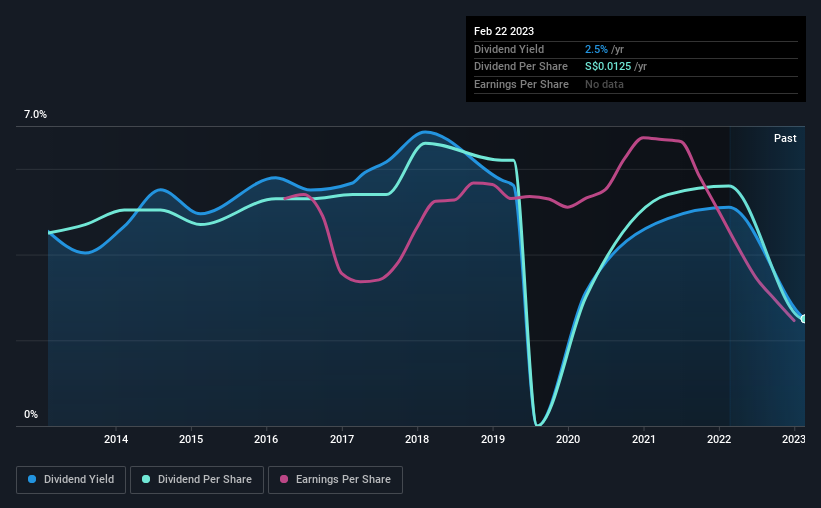Click the No data earnings value

[x=604, y=84]
